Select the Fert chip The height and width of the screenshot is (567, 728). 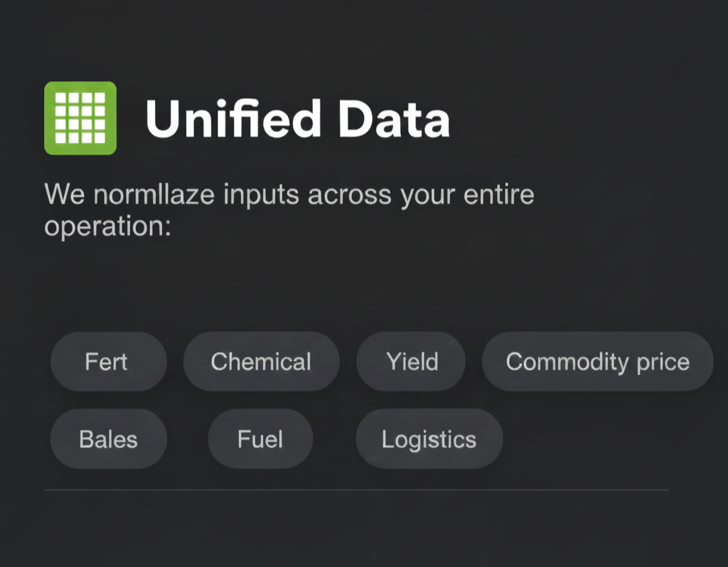pyautogui.click(x=109, y=362)
